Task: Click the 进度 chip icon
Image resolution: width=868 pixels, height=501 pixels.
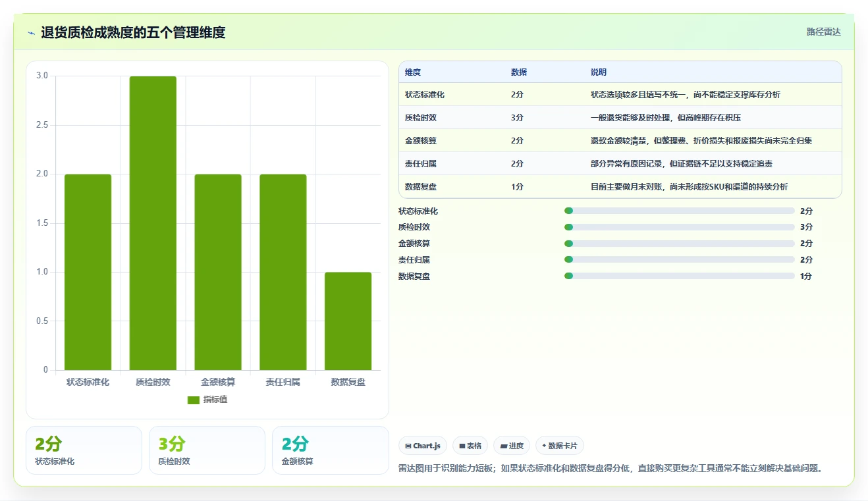Action: (x=504, y=446)
